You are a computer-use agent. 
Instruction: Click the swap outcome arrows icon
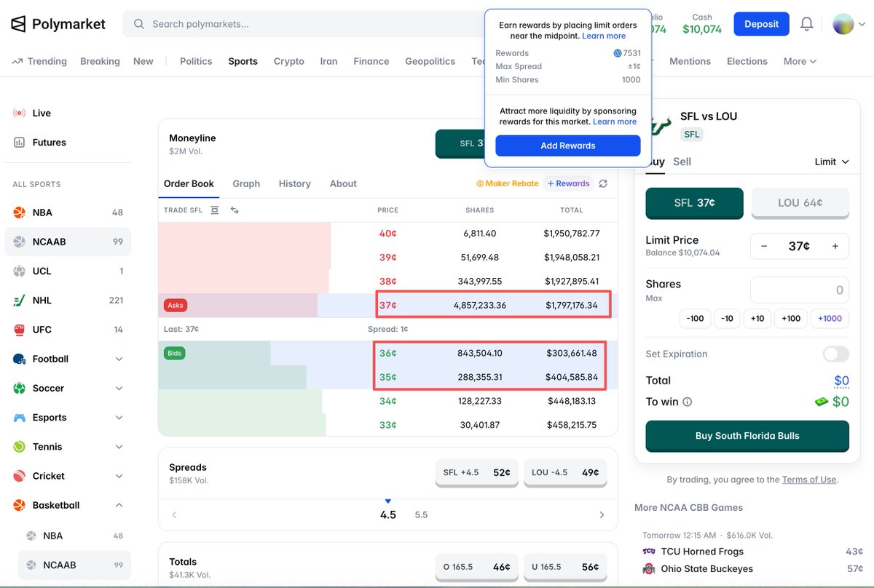click(x=235, y=210)
